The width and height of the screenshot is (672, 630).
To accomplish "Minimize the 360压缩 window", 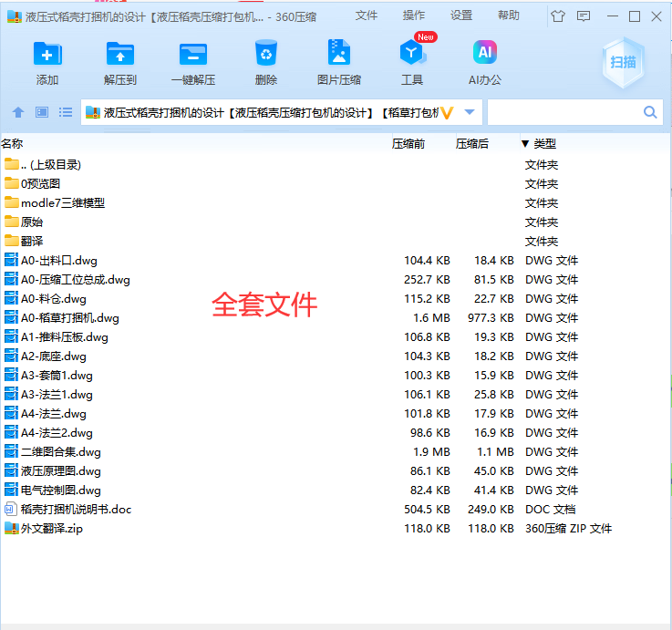I will pos(613,16).
